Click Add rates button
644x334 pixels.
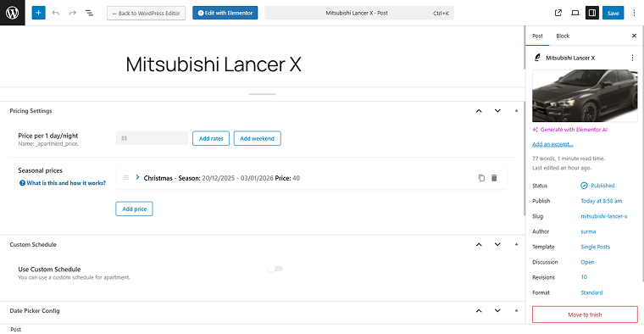[x=211, y=138]
